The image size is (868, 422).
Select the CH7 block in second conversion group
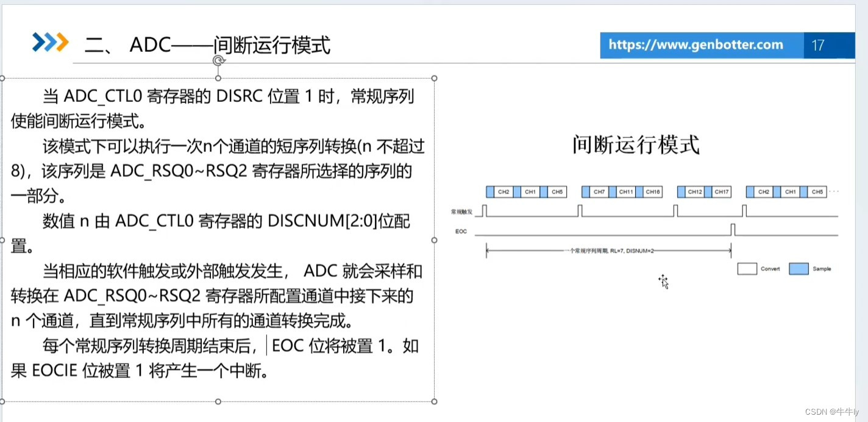[598, 191]
